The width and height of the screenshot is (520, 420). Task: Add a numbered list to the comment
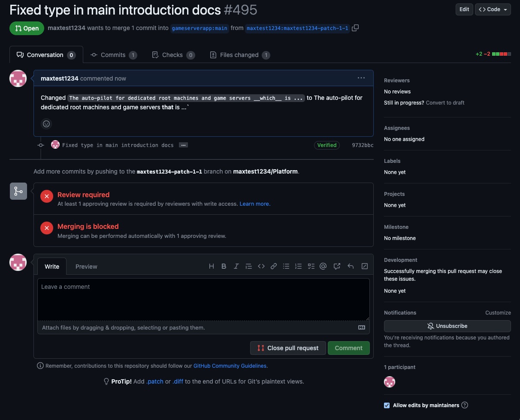point(299,266)
